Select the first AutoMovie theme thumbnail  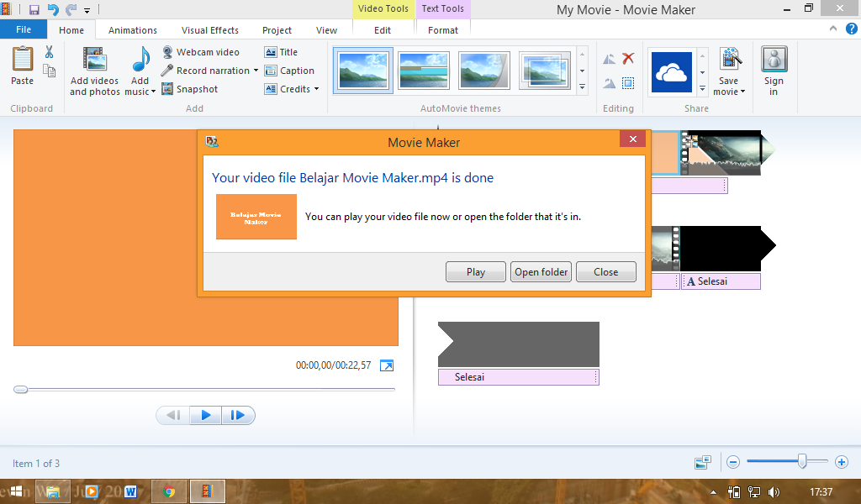[x=363, y=71]
